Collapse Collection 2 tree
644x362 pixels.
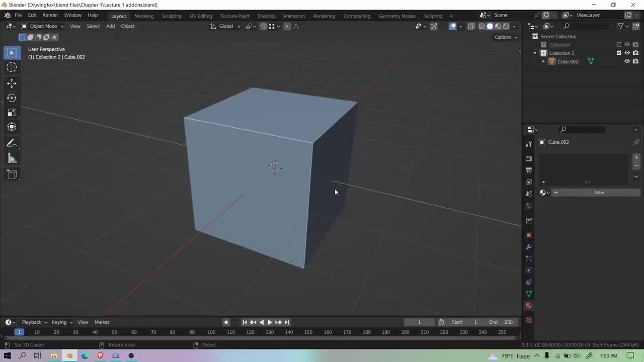pos(535,53)
